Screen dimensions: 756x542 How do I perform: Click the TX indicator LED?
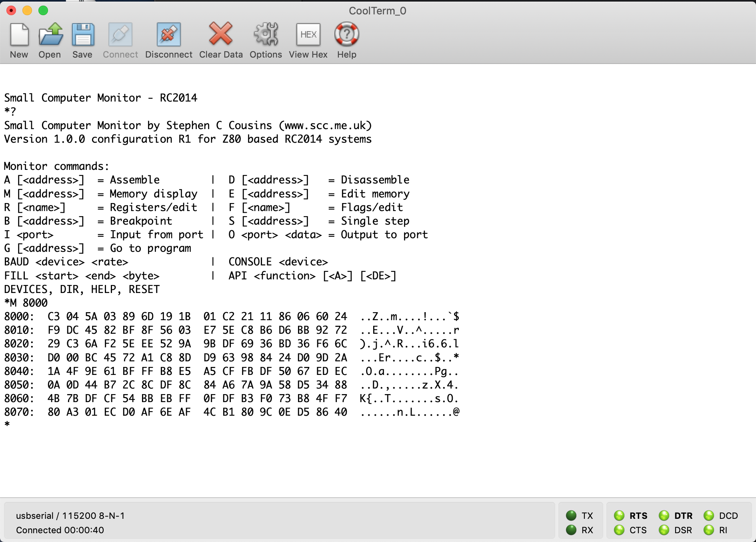tap(571, 515)
